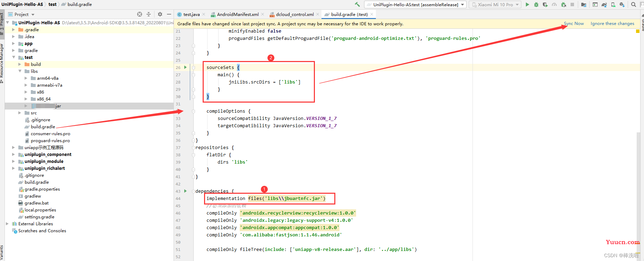Close the build.gradle (:test) tab
This screenshot has height=261, width=644.
(x=372, y=14)
